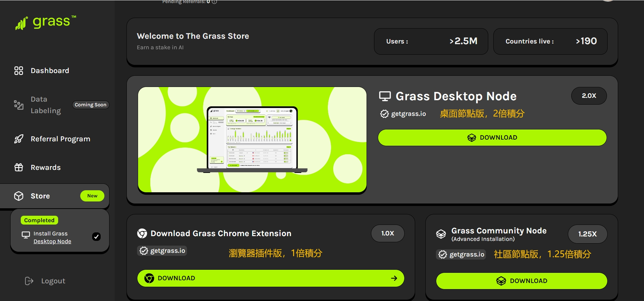Click the 1.0X multiplier badge
The image size is (644, 301).
pos(388,233)
